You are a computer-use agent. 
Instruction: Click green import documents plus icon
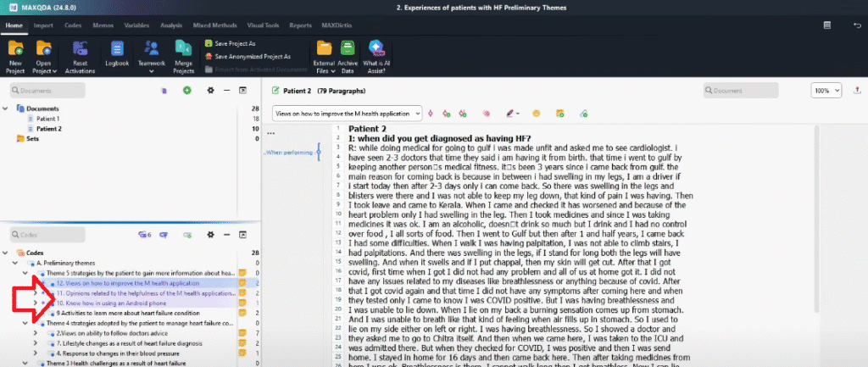187,90
